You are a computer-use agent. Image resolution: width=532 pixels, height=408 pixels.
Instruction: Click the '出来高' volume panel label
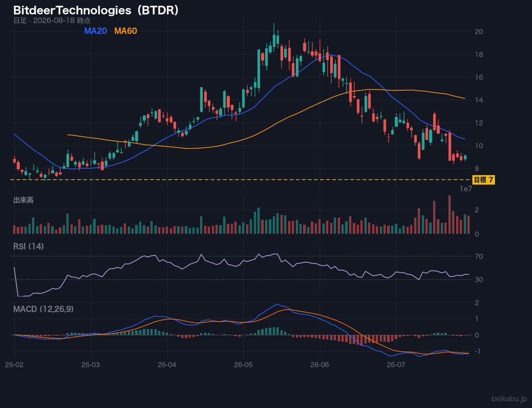tap(23, 200)
